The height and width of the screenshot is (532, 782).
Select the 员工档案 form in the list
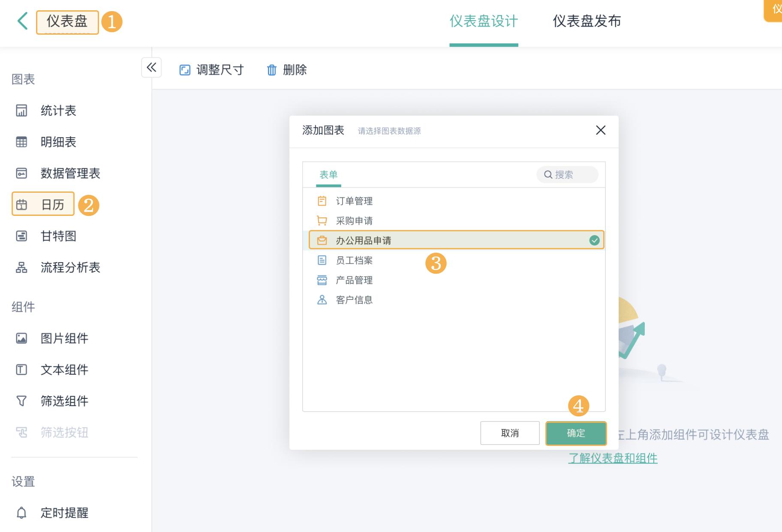354,260
